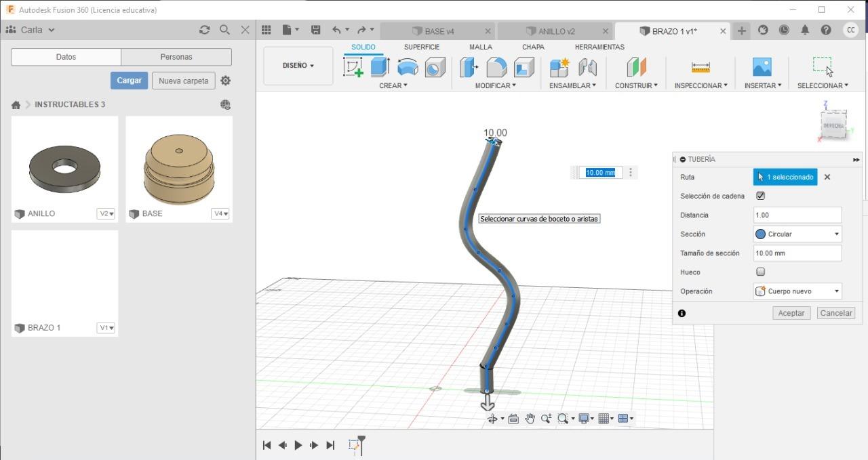Select the Create Sketch tool
The height and width of the screenshot is (460, 868).
pyautogui.click(x=353, y=67)
